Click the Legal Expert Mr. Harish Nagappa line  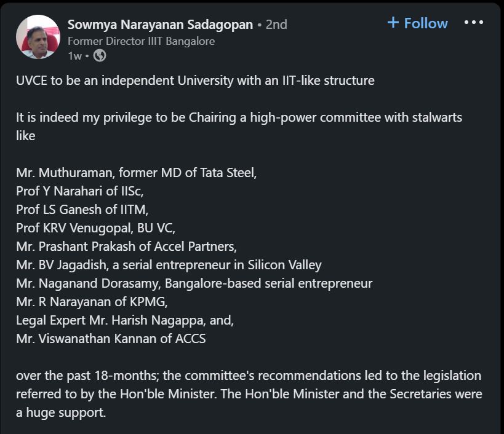click(x=125, y=320)
